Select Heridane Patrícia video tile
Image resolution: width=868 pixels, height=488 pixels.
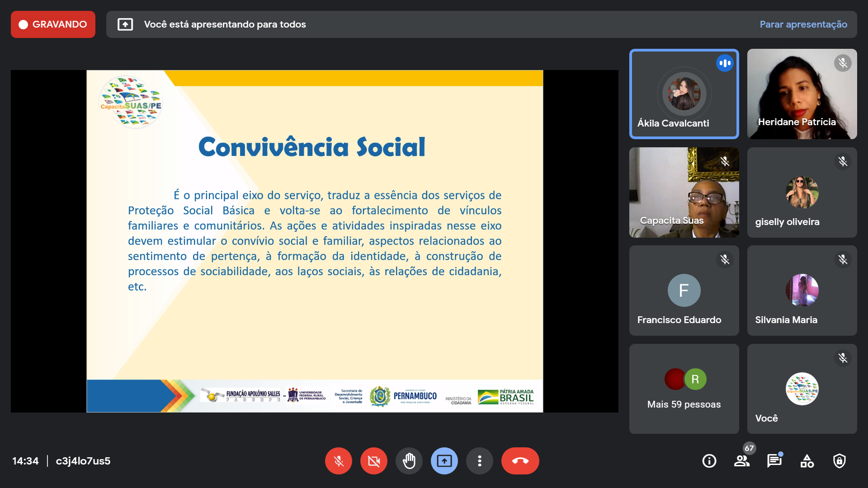pyautogui.click(x=802, y=94)
